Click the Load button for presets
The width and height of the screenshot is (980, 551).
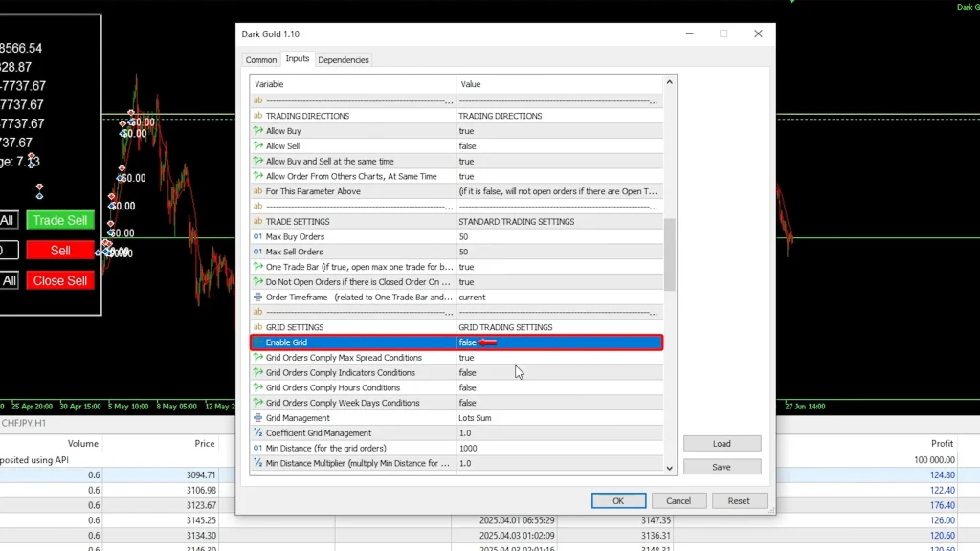[722, 444]
